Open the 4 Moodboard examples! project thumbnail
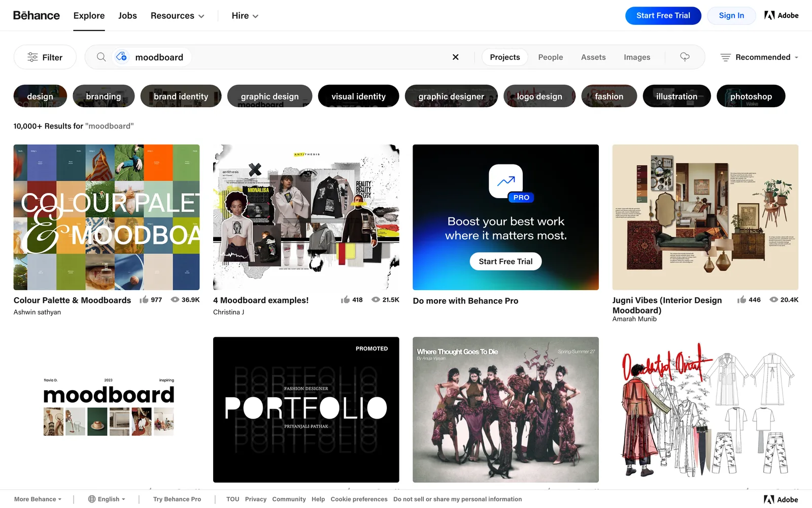Viewport: 812px width, 508px height. (x=306, y=217)
